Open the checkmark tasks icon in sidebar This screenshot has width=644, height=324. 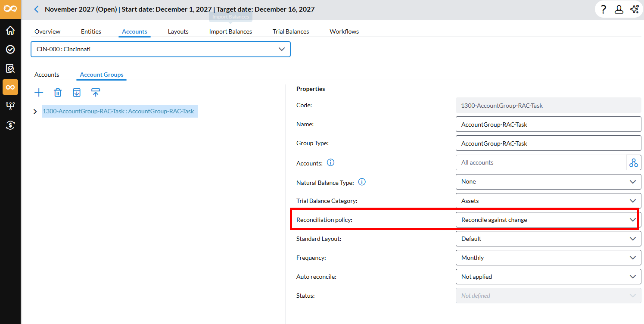(x=10, y=50)
